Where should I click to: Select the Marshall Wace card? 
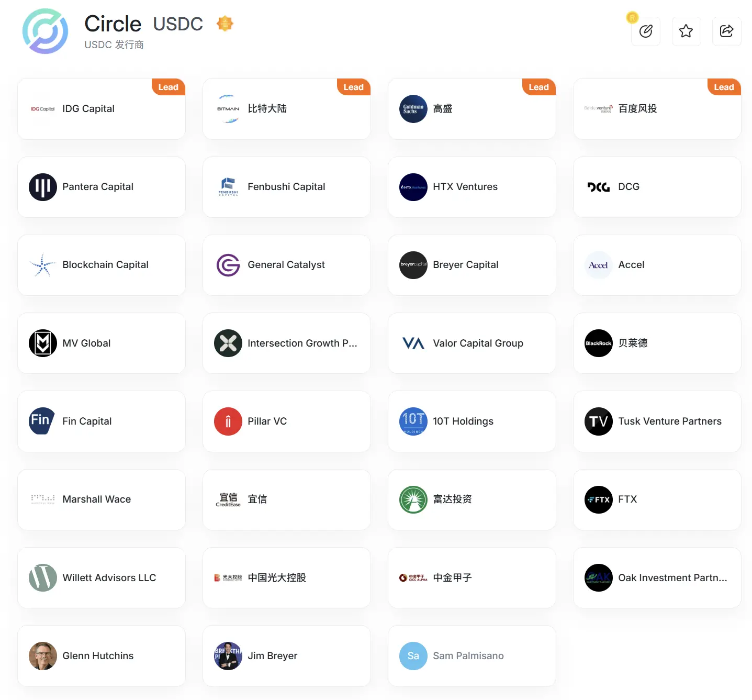102,499
